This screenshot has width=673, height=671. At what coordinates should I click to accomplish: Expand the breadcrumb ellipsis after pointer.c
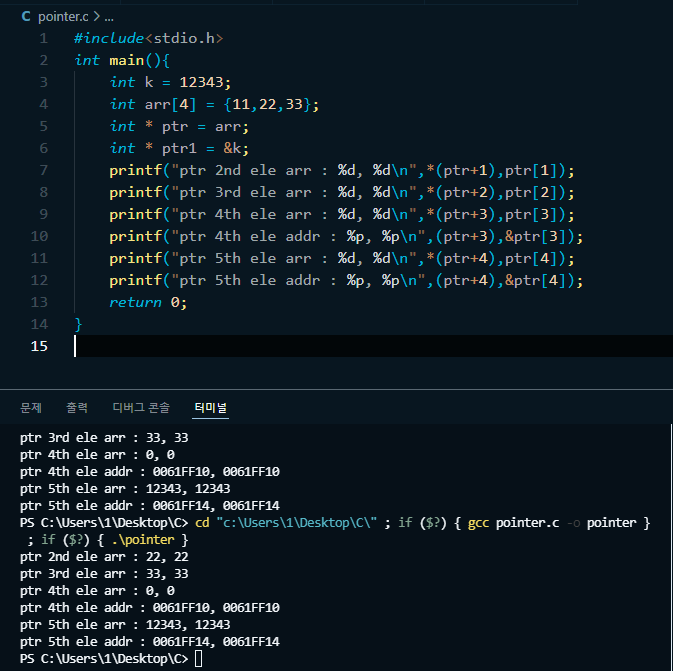tap(109, 17)
